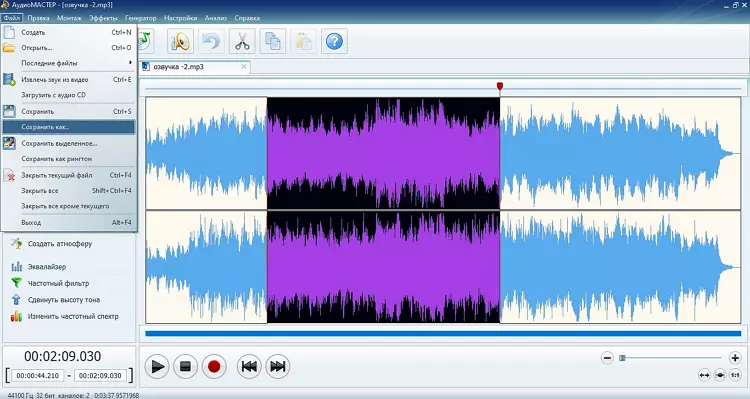Click the zoom slider handle

click(622, 357)
